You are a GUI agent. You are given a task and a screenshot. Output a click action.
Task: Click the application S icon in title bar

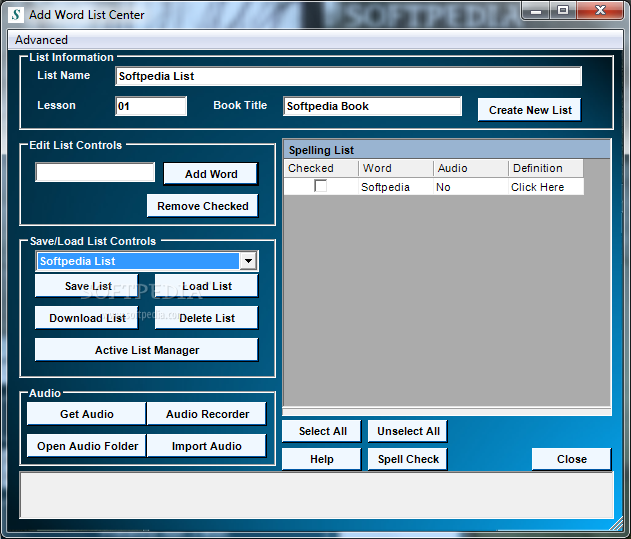[x=16, y=14]
